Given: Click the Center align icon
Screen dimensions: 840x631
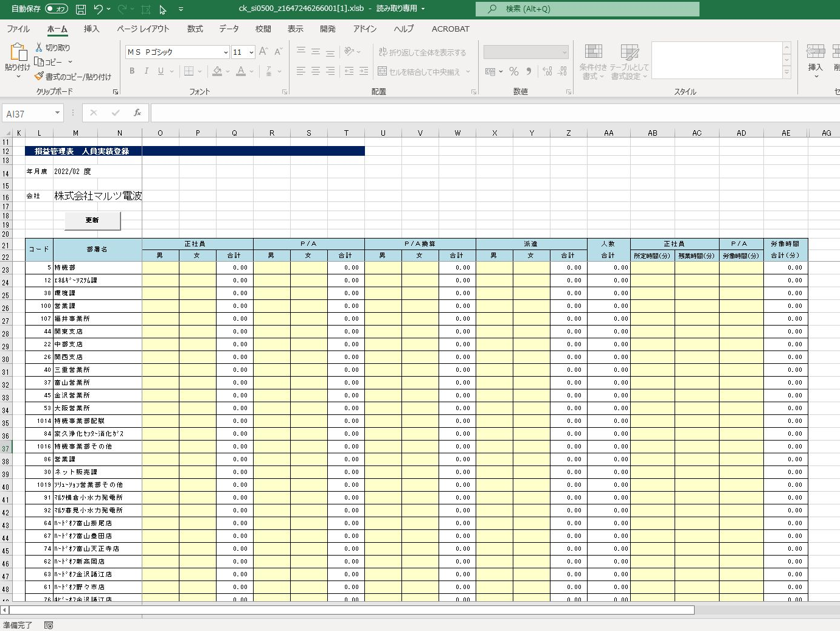Looking at the screenshot, I should pos(316,71).
